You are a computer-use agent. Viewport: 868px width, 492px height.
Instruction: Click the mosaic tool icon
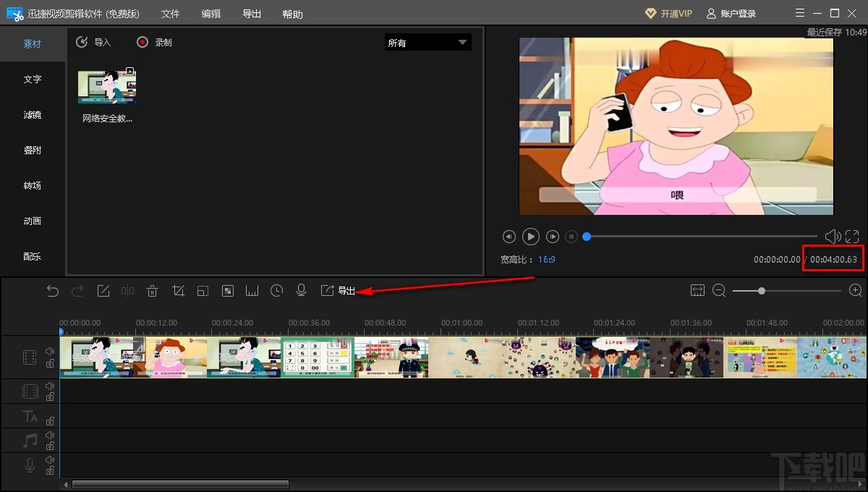(227, 291)
